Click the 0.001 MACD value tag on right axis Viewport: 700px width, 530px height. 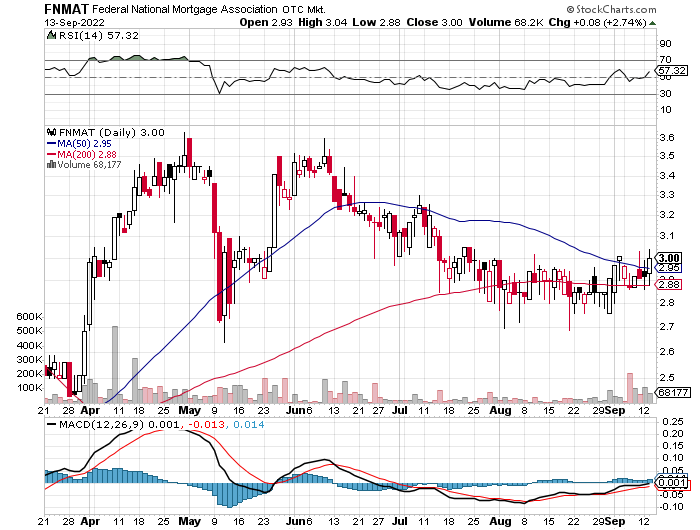(x=672, y=483)
